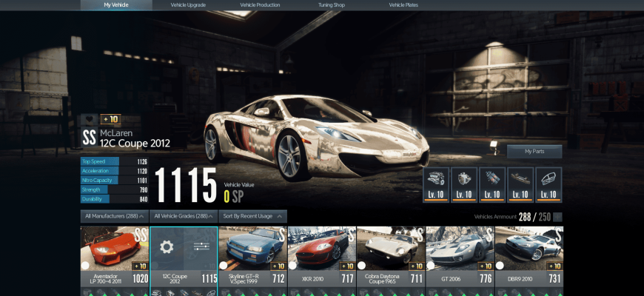Click the large 1115 overall rating
Image resolution: width=644 pixels, height=296 pixels.
pyautogui.click(x=186, y=185)
